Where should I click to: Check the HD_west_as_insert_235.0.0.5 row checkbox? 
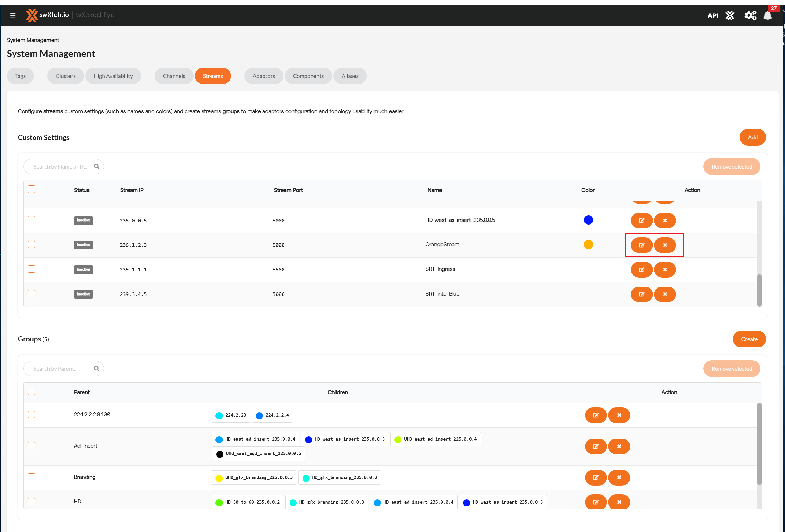32,220
